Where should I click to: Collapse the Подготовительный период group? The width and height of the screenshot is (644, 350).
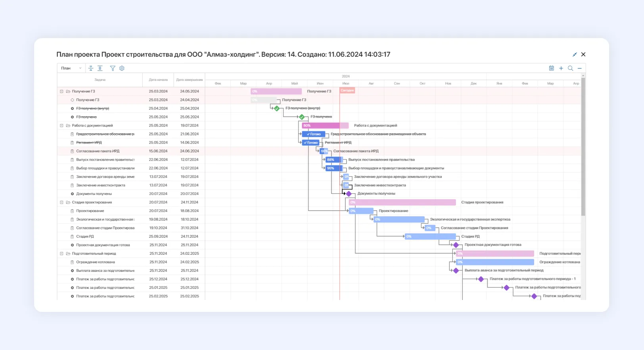pos(61,254)
